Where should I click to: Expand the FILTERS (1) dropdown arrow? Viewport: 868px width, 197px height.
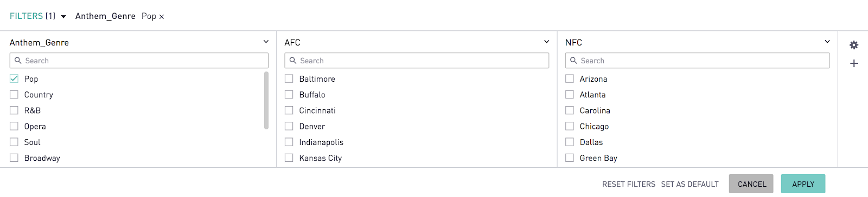[x=63, y=17]
